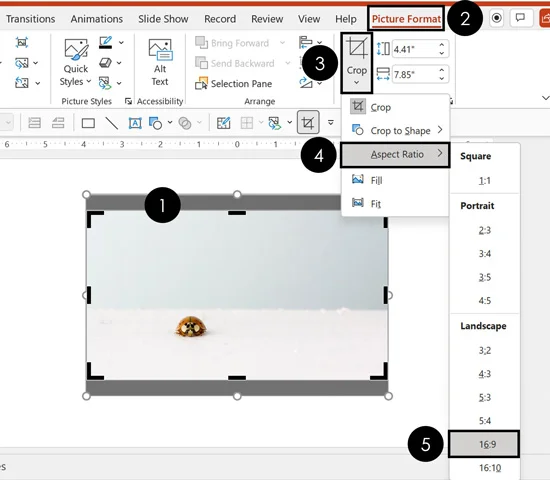Viewport: 550px width, 480px height.
Task: Expand the Picture Effects dropdown arrow
Action: click(119, 63)
